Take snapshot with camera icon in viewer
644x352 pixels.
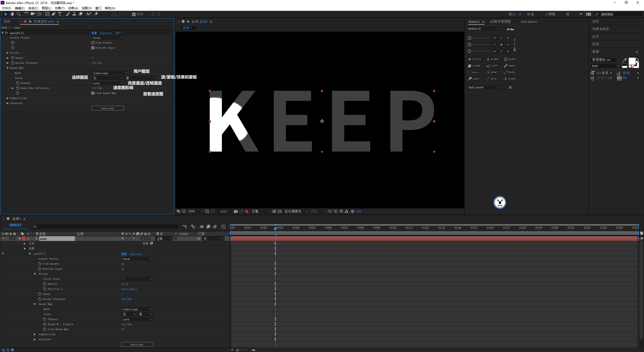point(235,212)
